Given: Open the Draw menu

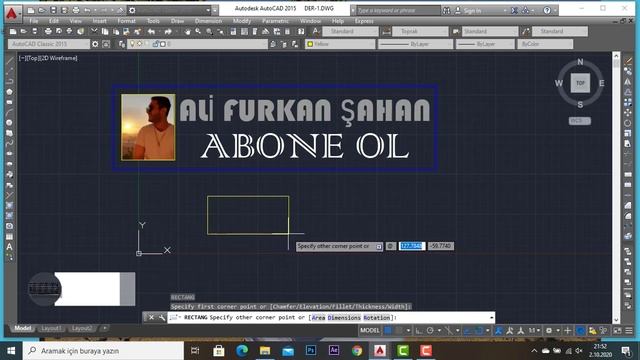Looking at the screenshot, I should tap(177, 21).
